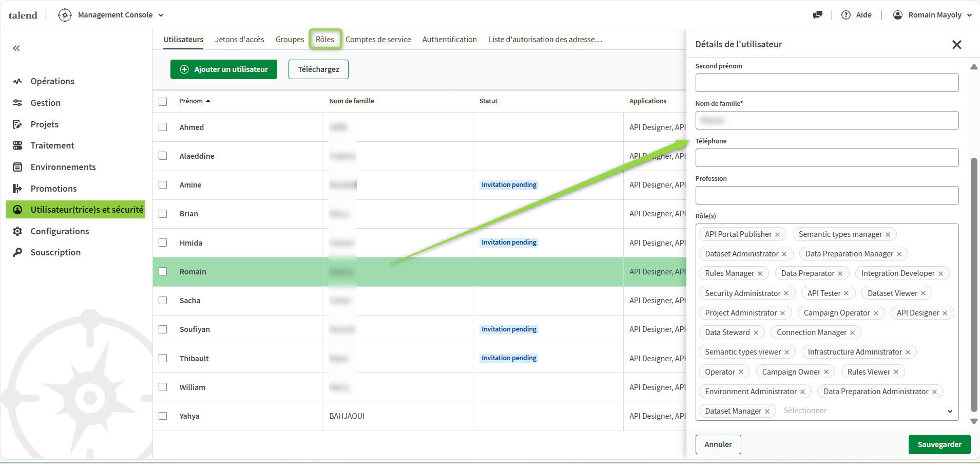The image size is (980, 464).
Task: Open the Opérations section in the sidebar
Action: click(17, 81)
